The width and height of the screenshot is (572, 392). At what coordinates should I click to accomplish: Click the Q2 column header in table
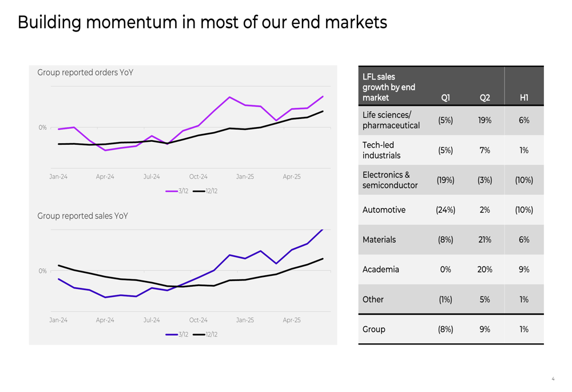[x=485, y=98]
